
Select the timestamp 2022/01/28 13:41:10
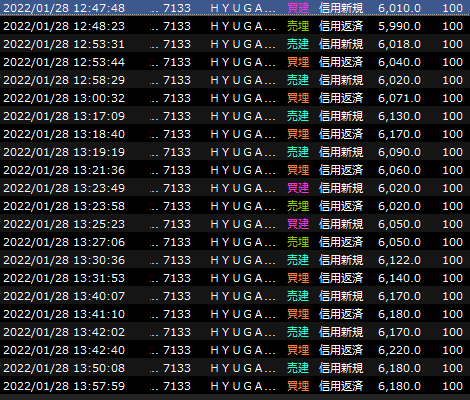click(64, 314)
